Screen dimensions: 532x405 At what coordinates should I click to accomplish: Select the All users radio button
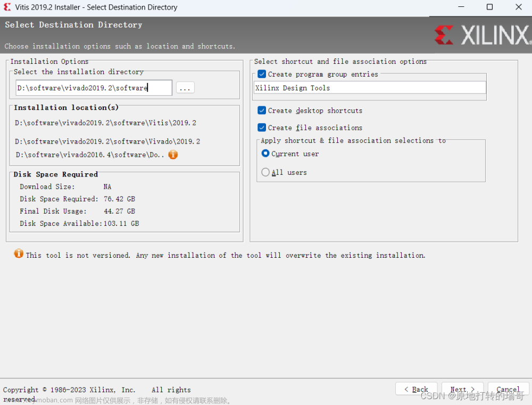pyautogui.click(x=265, y=172)
